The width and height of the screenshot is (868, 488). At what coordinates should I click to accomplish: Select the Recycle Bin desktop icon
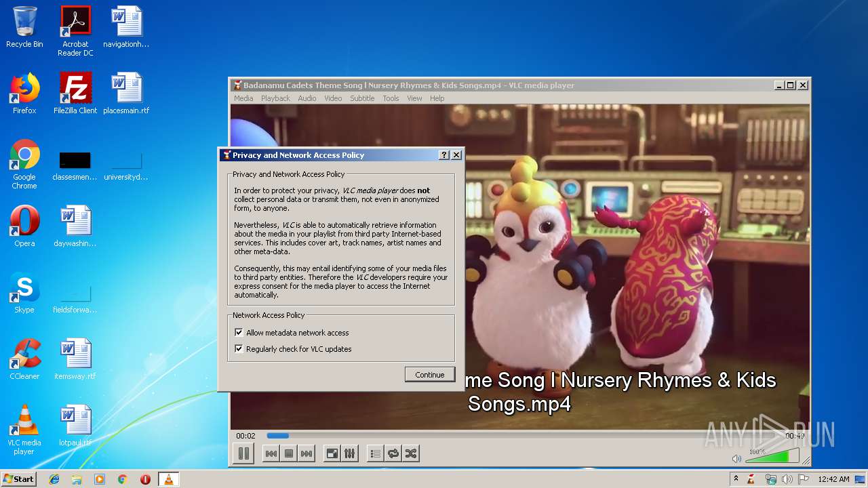click(24, 27)
